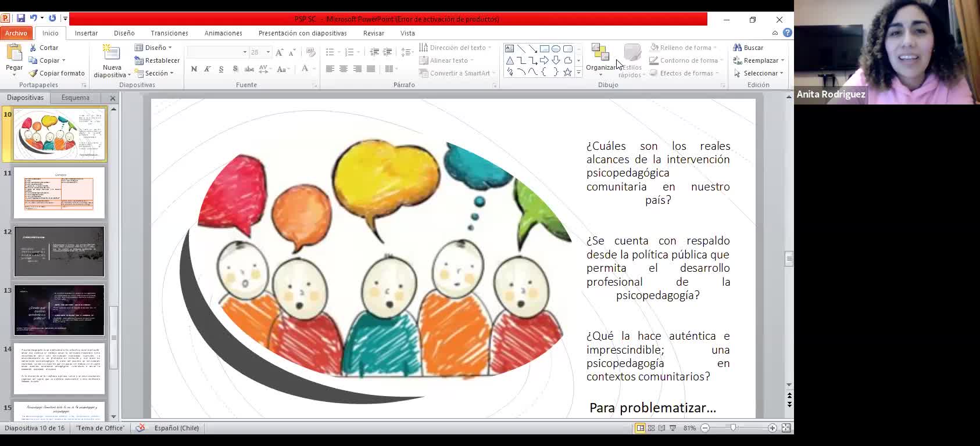This screenshot has width=980, height=446.
Task: Click 81% zoom level button
Action: [689, 428]
